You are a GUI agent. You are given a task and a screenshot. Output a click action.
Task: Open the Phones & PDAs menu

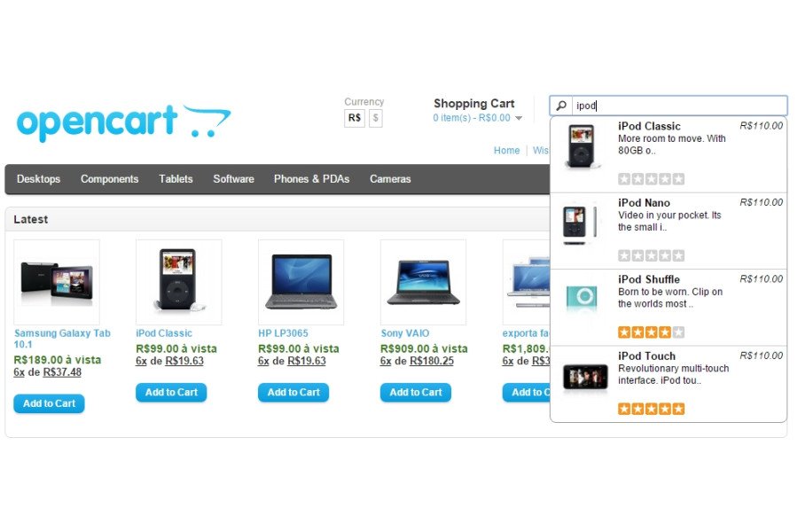pyautogui.click(x=311, y=179)
